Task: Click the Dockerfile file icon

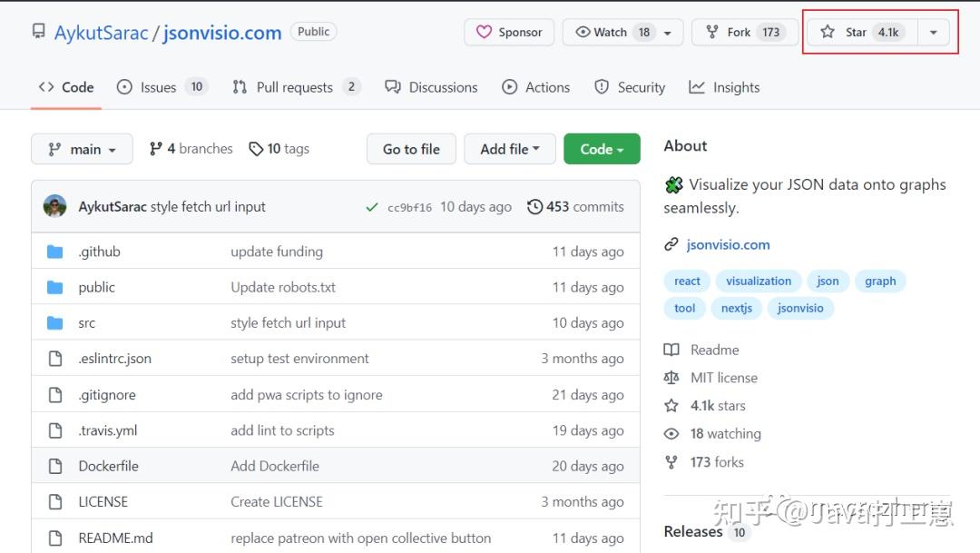Action: point(54,466)
